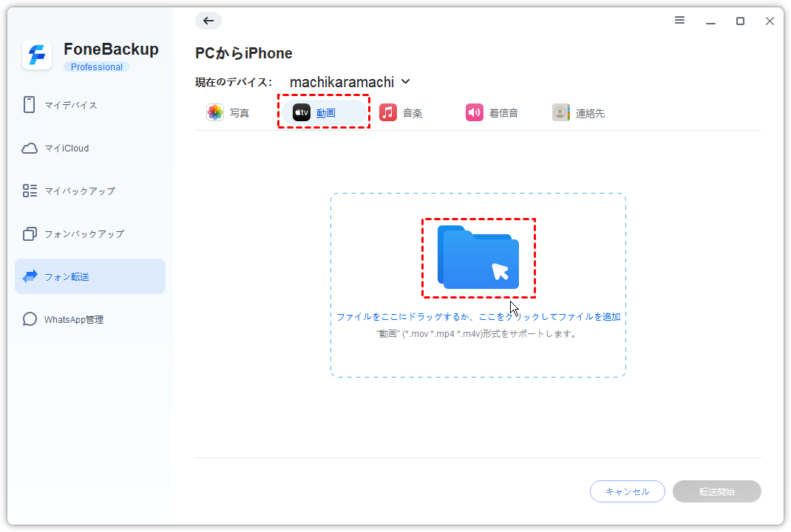Click the Professional badge
The image size is (791, 532).
pos(96,67)
